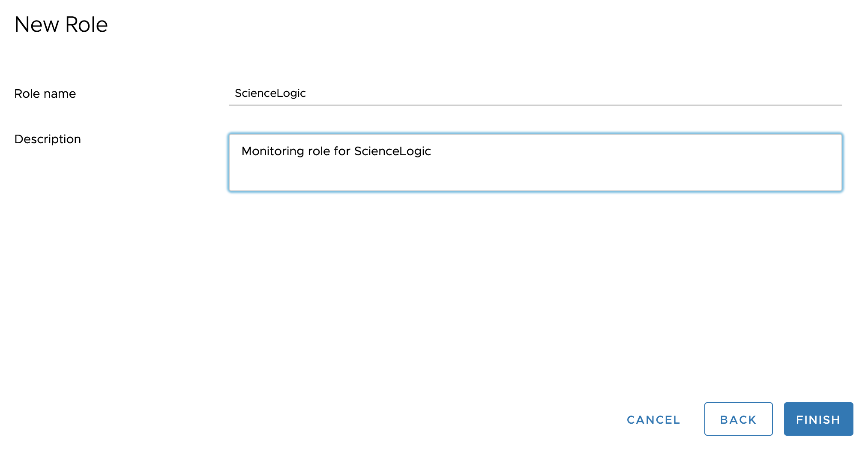
Task: Click the FINISH button
Action: click(x=818, y=419)
